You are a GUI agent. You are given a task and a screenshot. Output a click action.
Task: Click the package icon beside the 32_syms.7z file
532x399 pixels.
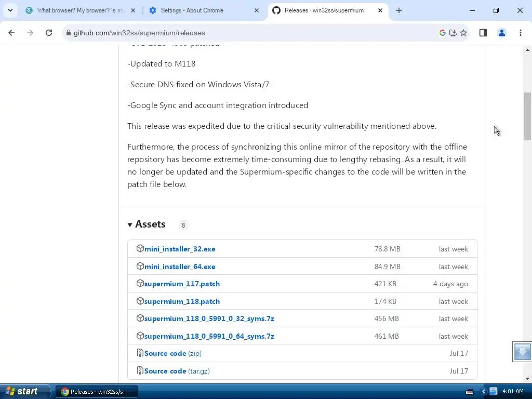pyautogui.click(x=140, y=318)
